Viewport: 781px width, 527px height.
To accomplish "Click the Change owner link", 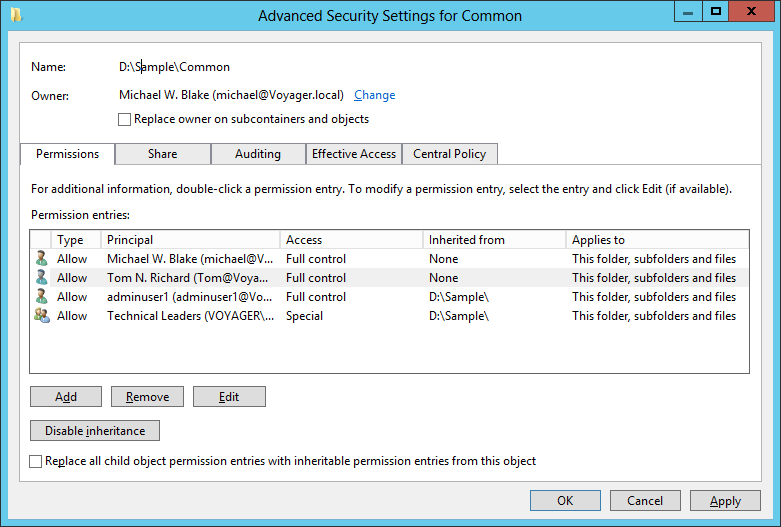I will click(x=374, y=95).
